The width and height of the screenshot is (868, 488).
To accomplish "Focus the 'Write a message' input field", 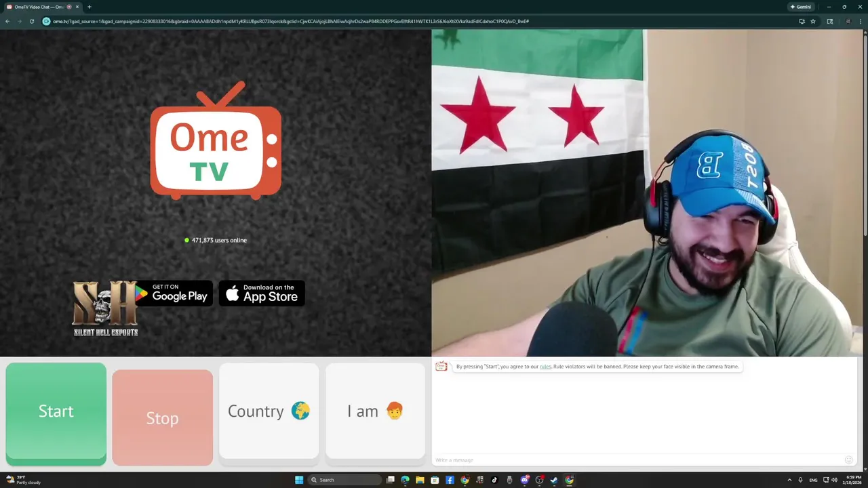I will point(637,460).
